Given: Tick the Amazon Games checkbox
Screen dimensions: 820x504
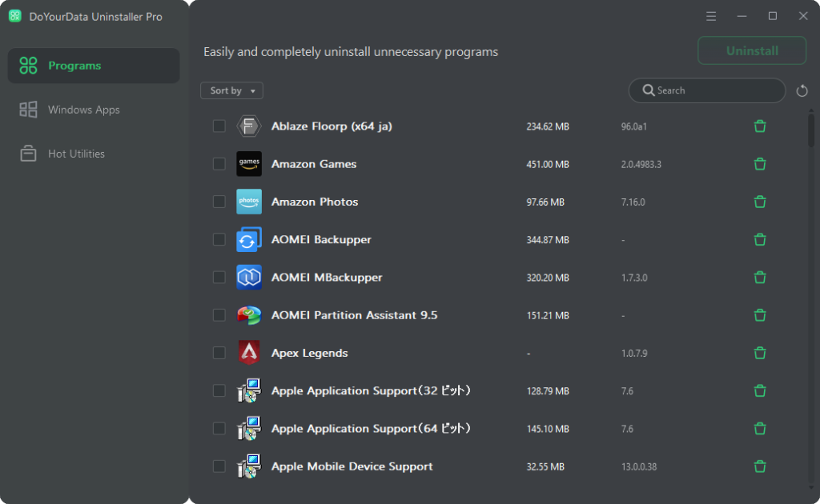Looking at the screenshot, I should pos(219,164).
